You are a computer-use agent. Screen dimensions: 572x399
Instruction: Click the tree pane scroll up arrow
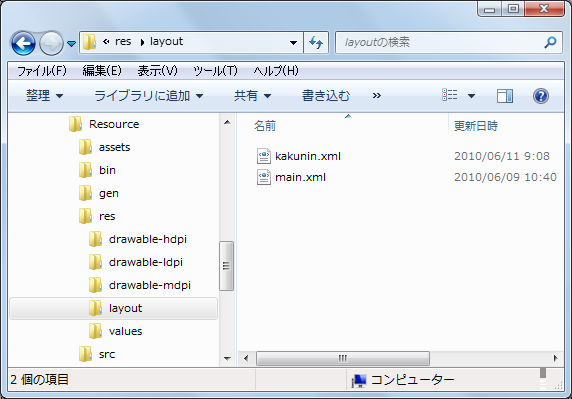227,122
